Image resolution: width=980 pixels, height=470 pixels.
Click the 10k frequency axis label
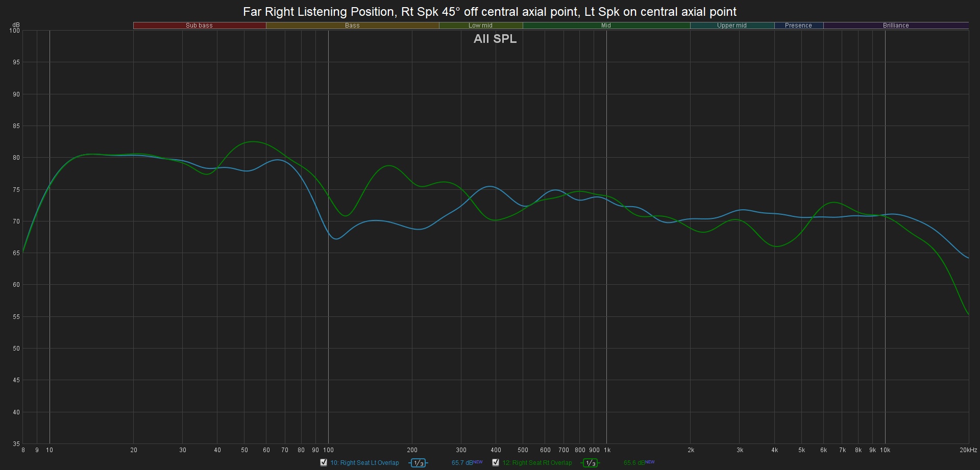pos(885,450)
